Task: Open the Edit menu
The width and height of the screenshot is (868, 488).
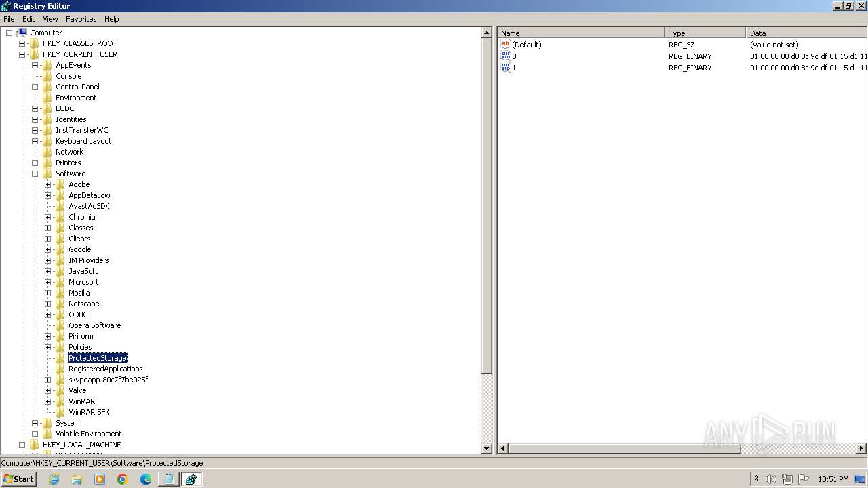Action: point(28,19)
